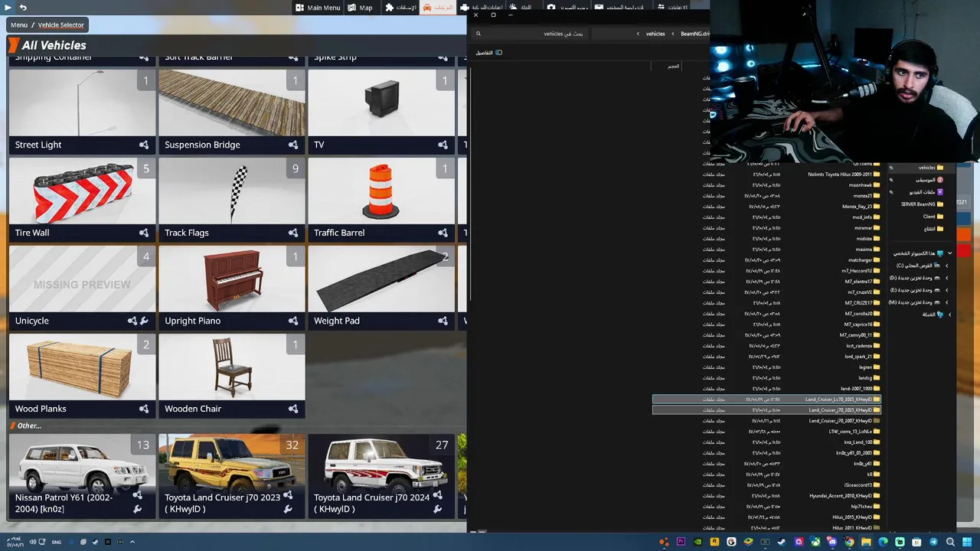Click BeamNG.drive in Explorer address bar
This screenshot has height=551, width=980.
[x=695, y=34]
